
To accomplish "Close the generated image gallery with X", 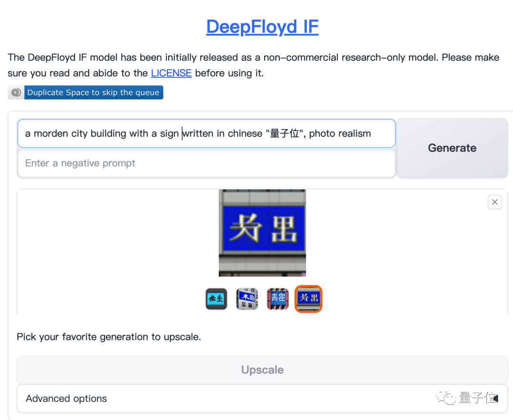I will (x=494, y=202).
